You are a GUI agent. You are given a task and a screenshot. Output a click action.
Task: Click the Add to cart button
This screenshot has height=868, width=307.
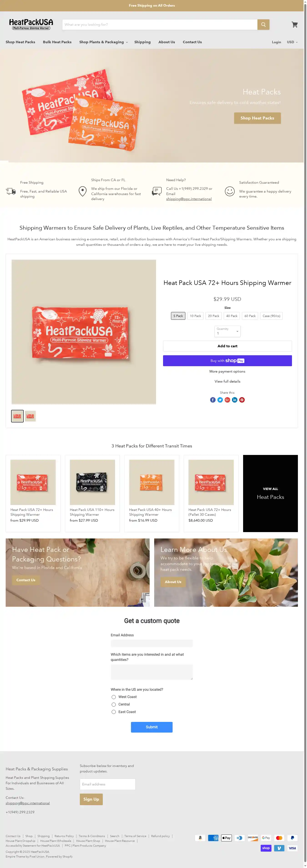coord(228,346)
